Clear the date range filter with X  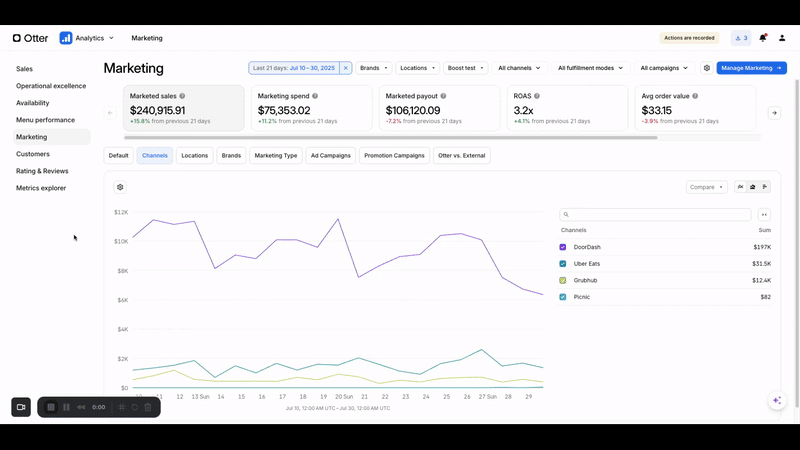[346, 68]
